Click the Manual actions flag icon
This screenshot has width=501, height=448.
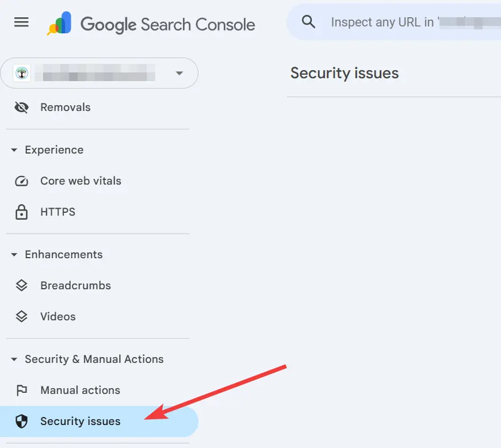(21, 390)
